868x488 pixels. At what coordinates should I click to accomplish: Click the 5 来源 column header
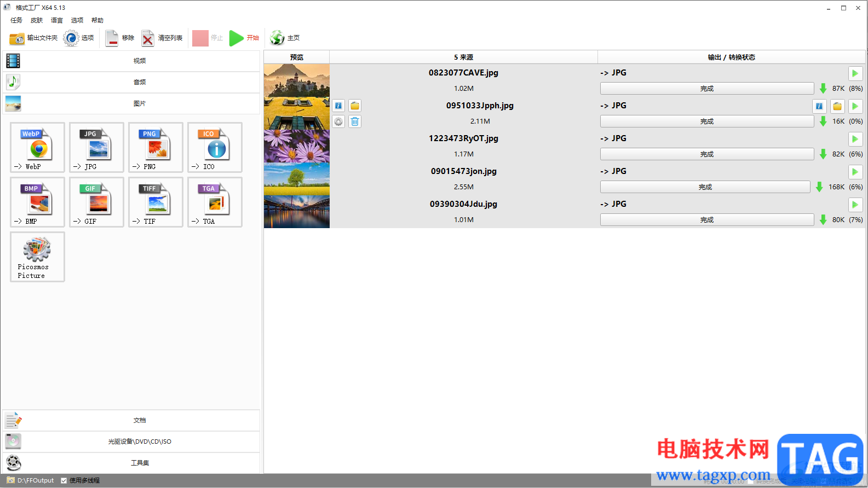(463, 57)
